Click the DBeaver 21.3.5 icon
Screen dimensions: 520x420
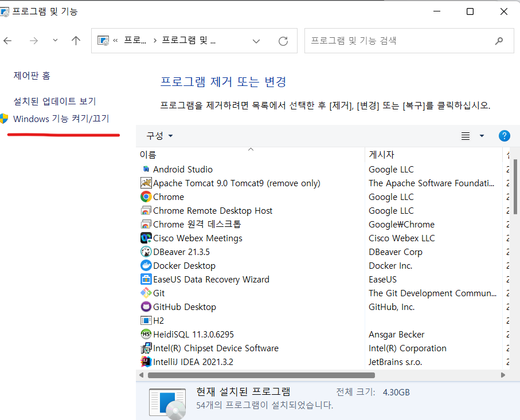pos(146,252)
